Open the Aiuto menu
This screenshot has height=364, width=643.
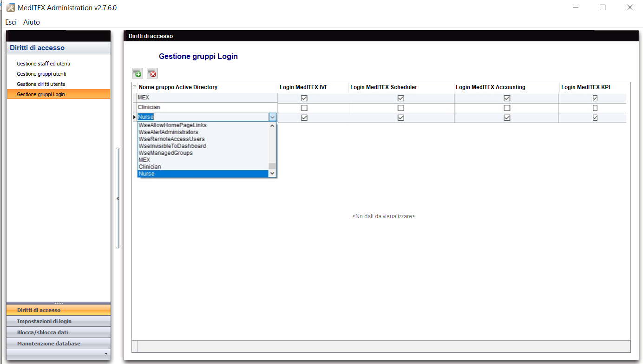point(32,22)
